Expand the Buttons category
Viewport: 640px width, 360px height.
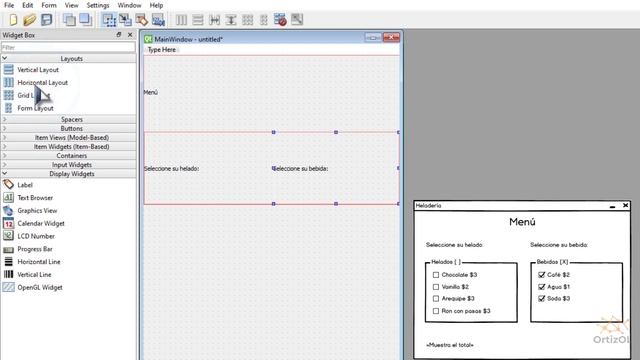pos(69,128)
